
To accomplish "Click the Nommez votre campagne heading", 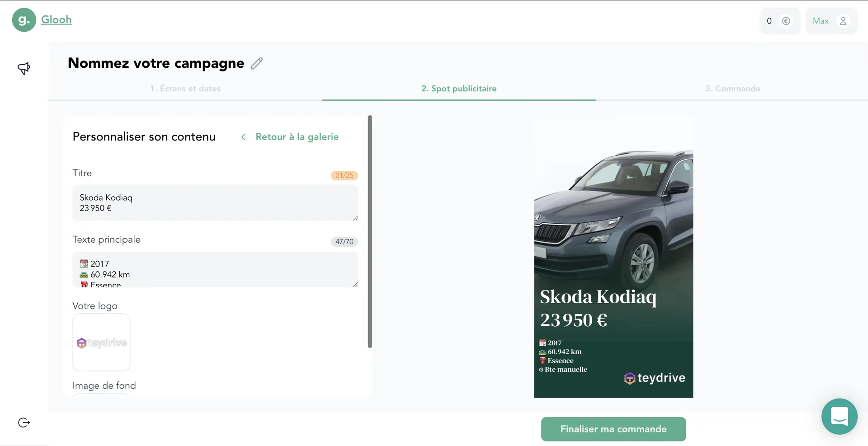I will 156,63.
